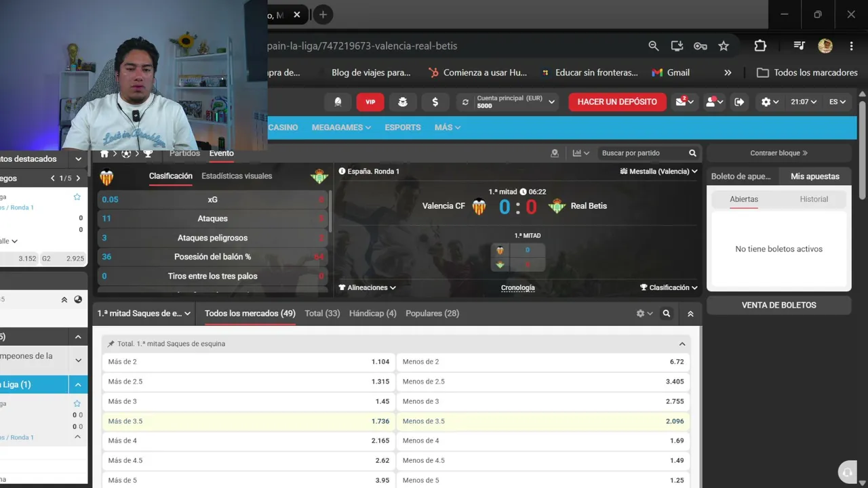Click the zoom magnifier icon in address bar

coord(654,46)
